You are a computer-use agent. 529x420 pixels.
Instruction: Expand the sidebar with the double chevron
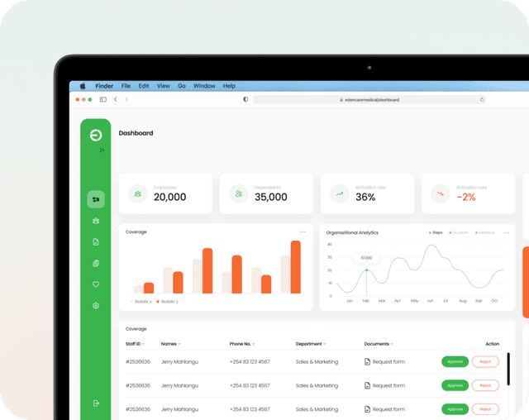(x=102, y=150)
